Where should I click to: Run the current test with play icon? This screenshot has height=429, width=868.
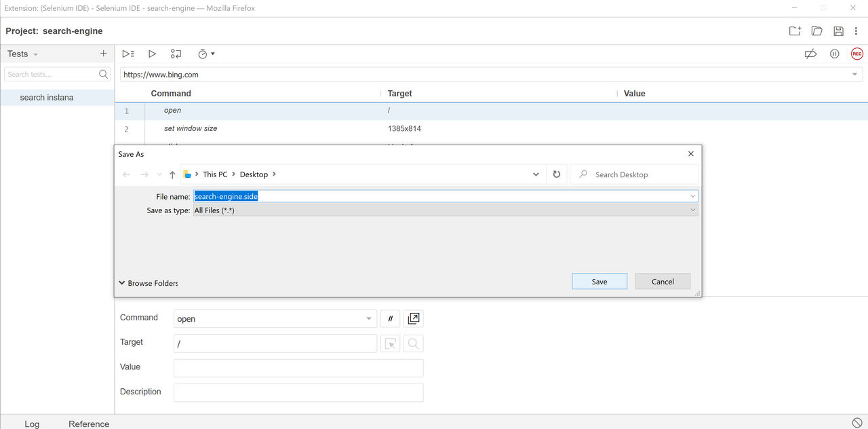click(152, 54)
